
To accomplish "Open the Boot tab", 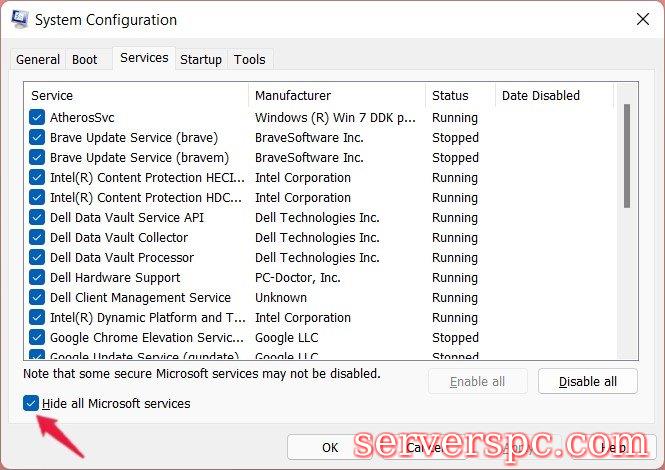I will [85, 60].
